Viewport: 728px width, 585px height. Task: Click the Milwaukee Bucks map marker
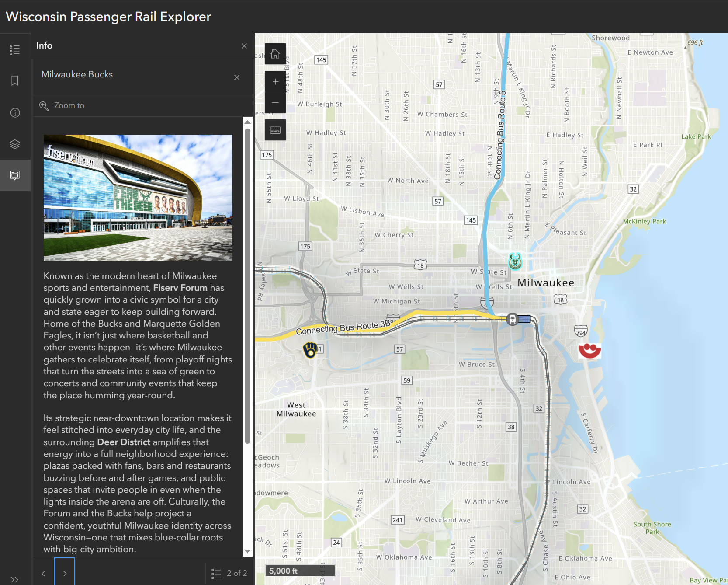point(515,261)
